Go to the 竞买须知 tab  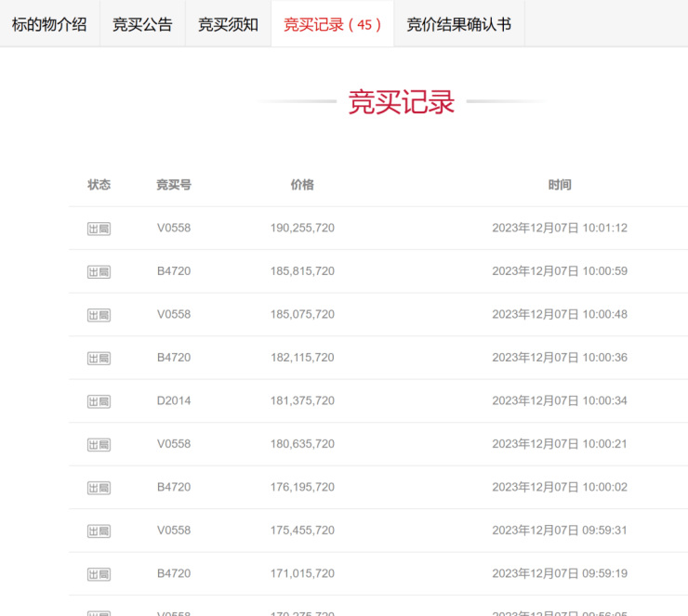pyautogui.click(x=228, y=24)
